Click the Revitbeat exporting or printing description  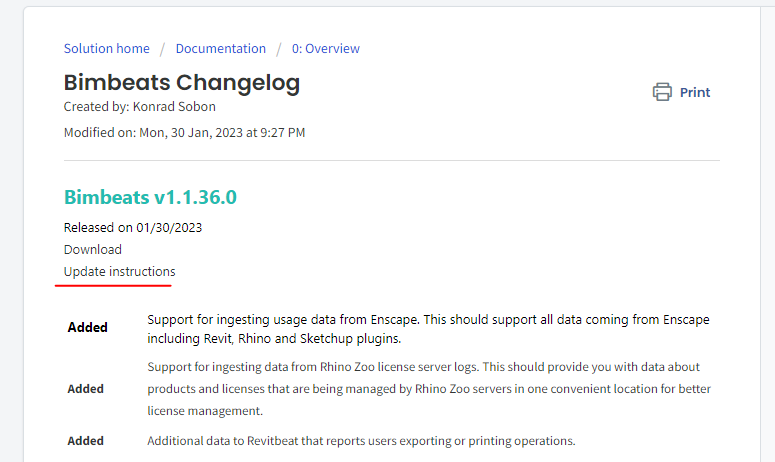(361, 441)
